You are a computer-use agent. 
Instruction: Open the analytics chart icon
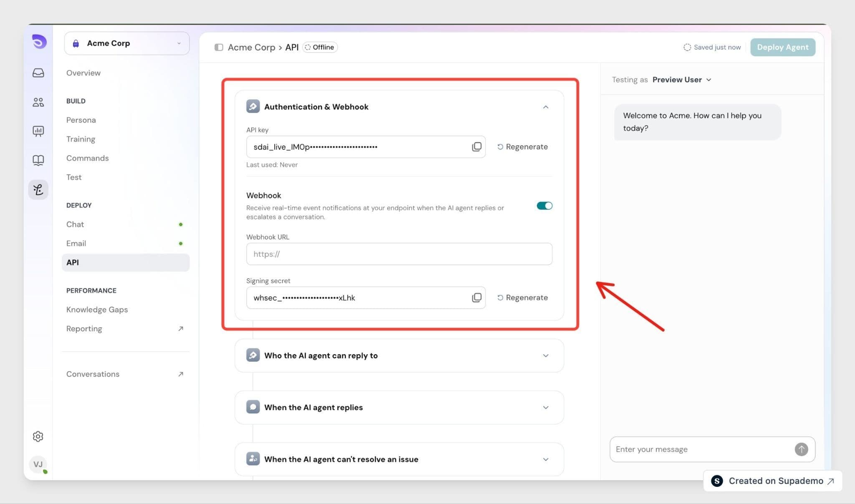[x=38, y=131]
